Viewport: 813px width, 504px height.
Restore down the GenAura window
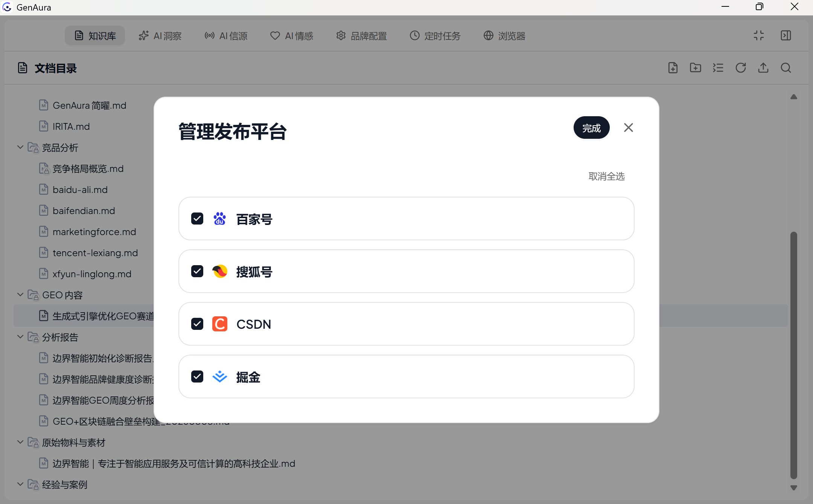(x=759, y=7)
